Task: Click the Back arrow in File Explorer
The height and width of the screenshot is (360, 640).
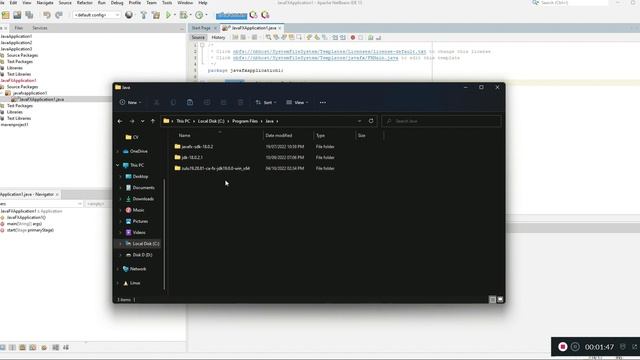Action: (x=120, y=121)
